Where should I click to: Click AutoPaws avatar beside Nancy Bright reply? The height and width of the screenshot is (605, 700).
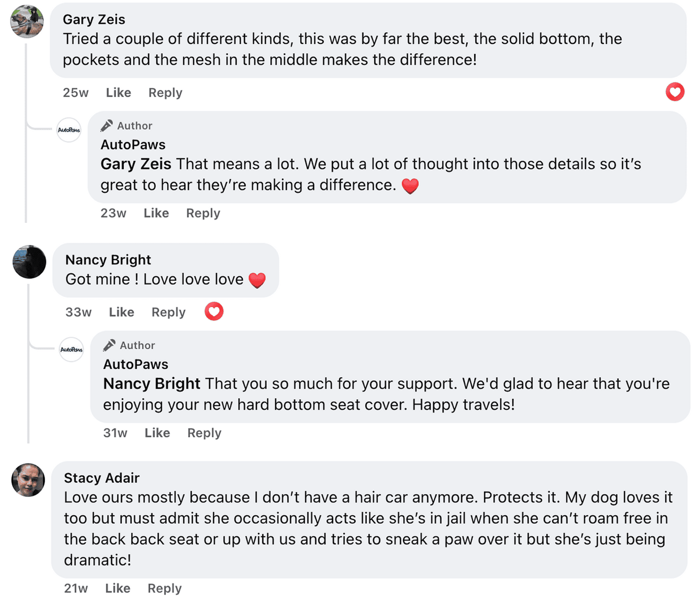pyautogui.click(x=71, y=350)
